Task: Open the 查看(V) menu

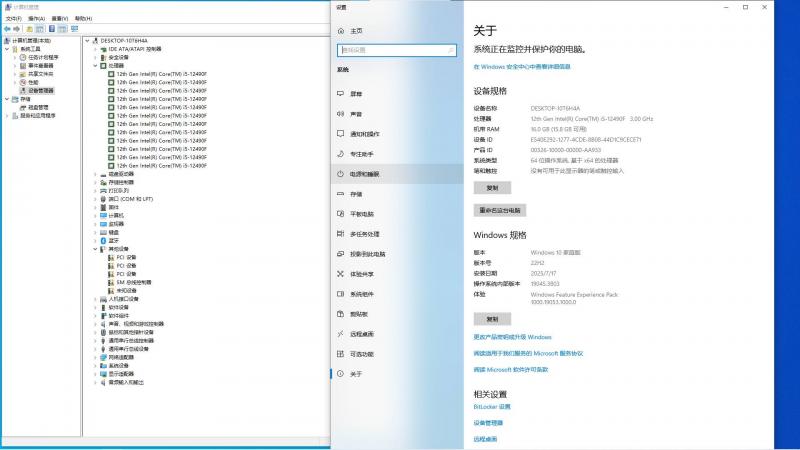Action: pos(60,19)
